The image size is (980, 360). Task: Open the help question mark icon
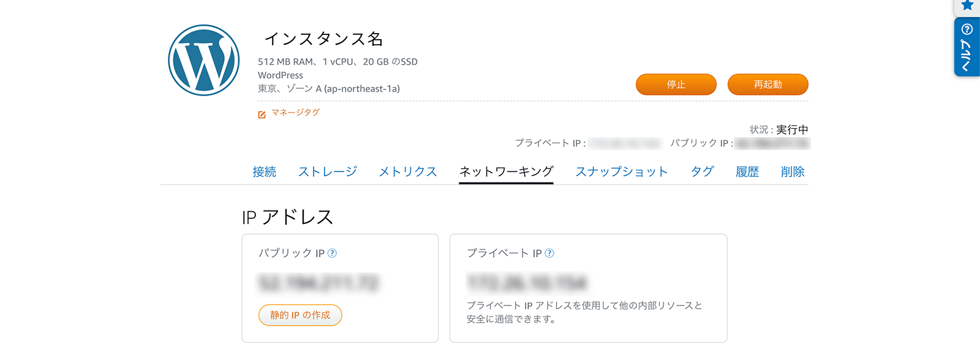pos(967,29)
